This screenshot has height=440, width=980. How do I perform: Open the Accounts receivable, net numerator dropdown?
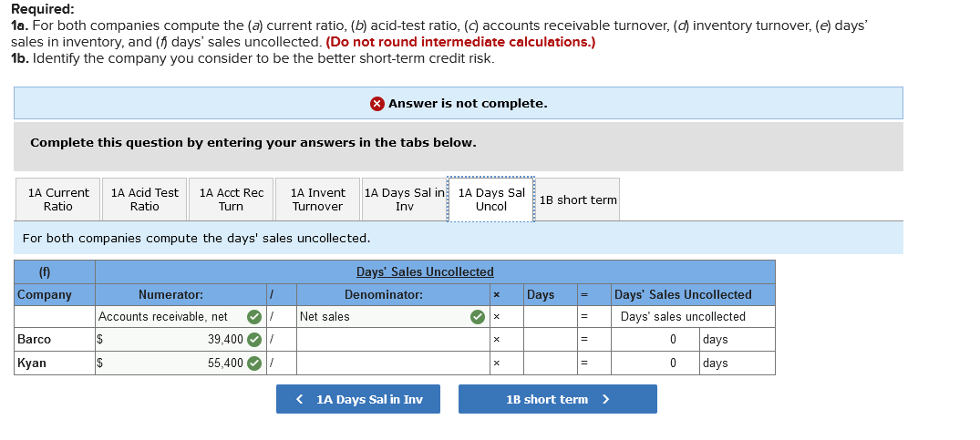click(181, 316)
